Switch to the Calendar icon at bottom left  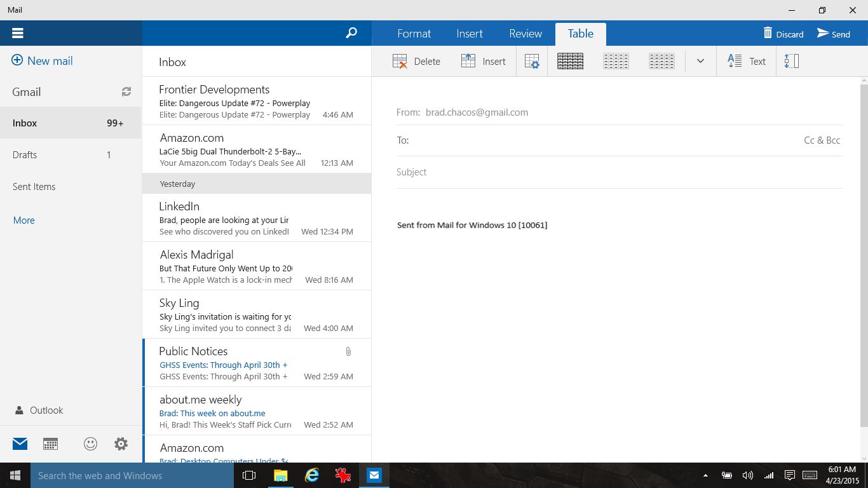pyautogui.click(x=50, y=444)
